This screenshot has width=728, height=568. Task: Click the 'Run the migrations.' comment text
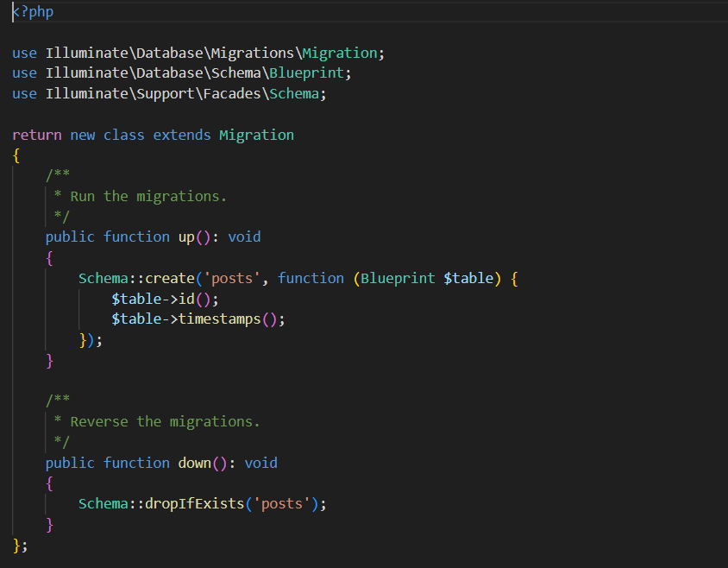click(147, 196)
